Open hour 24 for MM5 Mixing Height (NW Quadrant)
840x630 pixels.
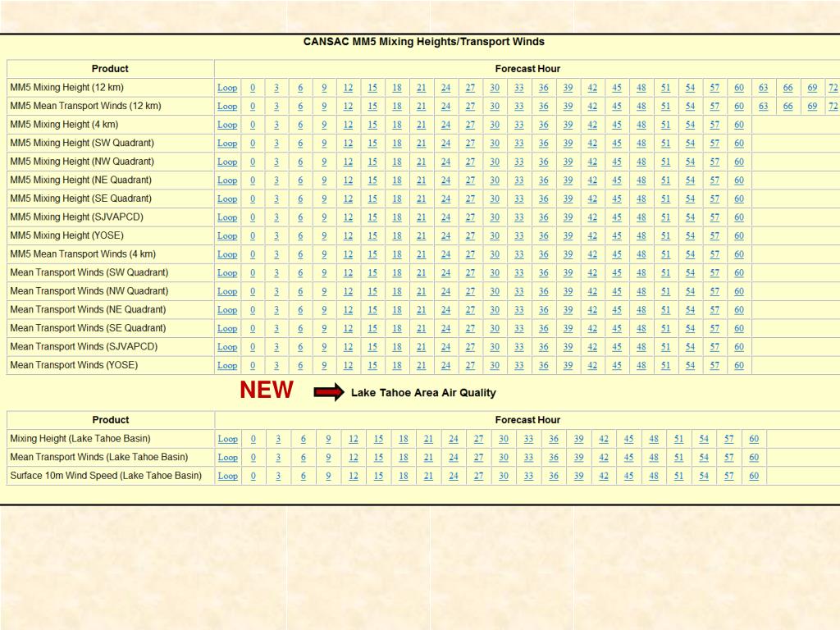pos(445,162)
